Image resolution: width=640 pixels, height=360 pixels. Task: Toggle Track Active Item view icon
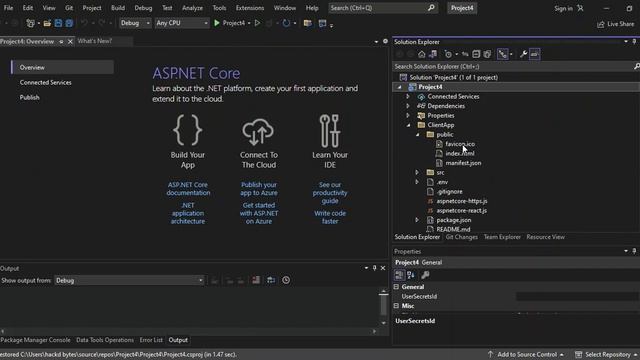[503, 54]
